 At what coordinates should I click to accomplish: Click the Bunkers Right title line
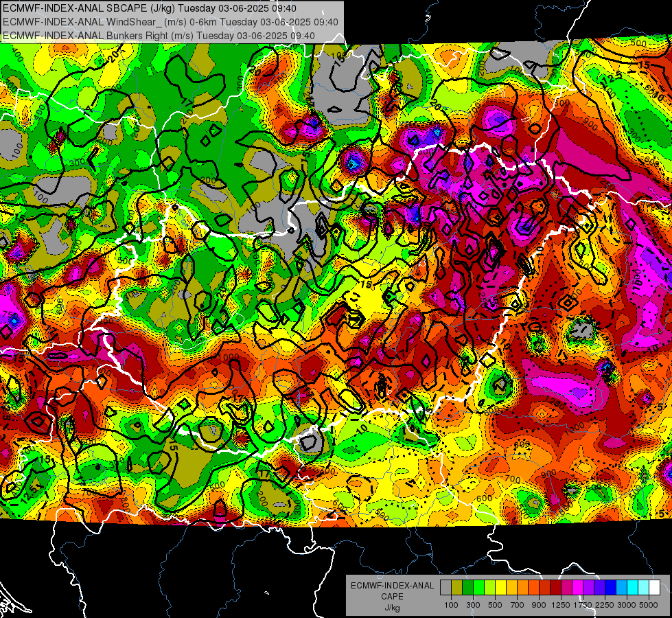coord(159,36)
